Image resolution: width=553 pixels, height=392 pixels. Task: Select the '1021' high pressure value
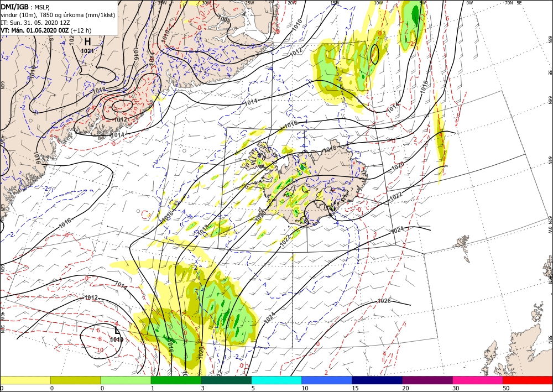point(87,51)
